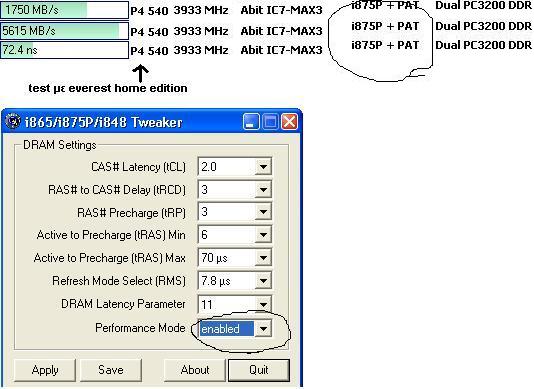Click 'Dual PC3200 DDR' in the 72.4 ns row
The width and height of the screenshot is (534, 389).
(x=484, y=45)
